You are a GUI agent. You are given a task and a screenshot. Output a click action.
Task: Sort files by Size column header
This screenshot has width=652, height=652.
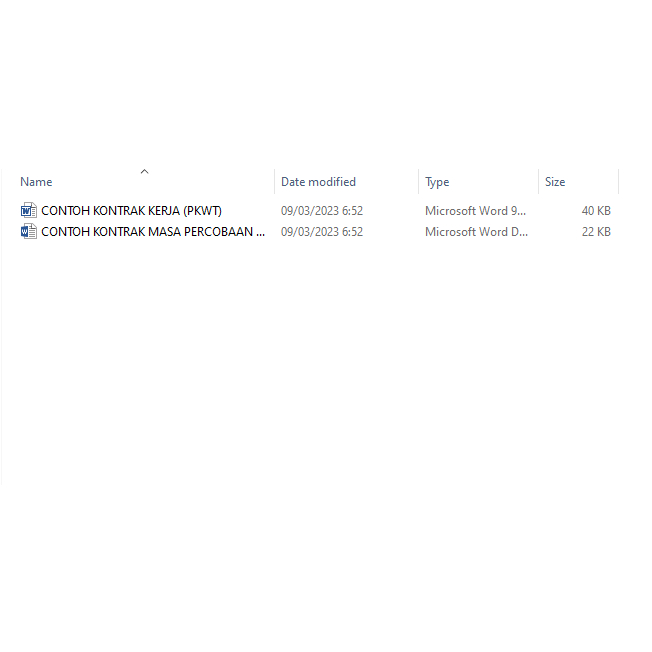pos(555,182)
